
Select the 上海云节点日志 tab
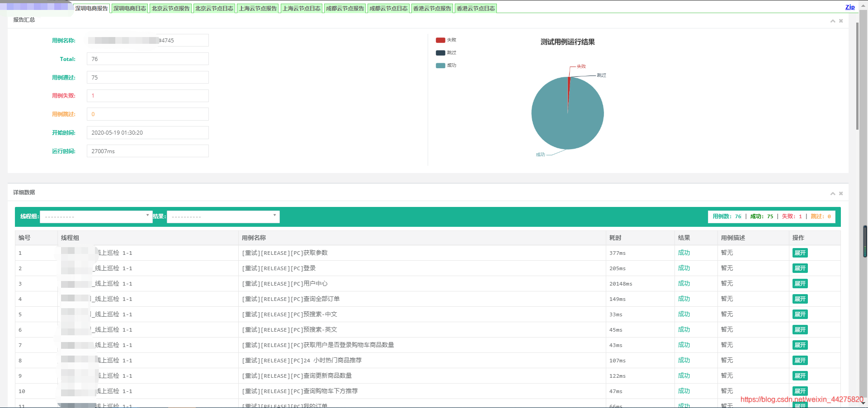(302, 8)
